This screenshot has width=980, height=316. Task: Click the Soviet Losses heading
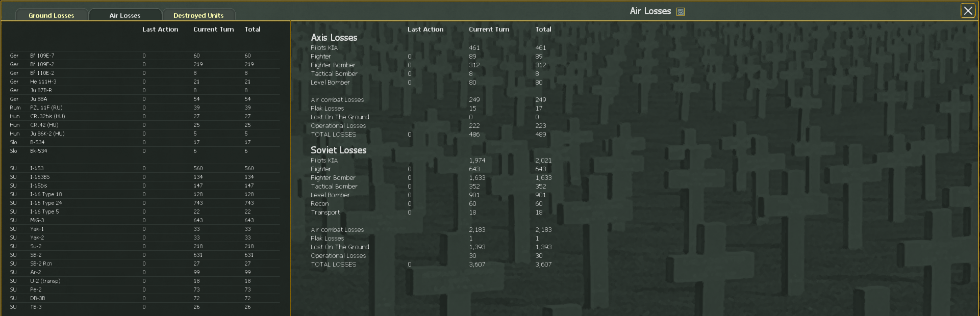coord(339,150)
